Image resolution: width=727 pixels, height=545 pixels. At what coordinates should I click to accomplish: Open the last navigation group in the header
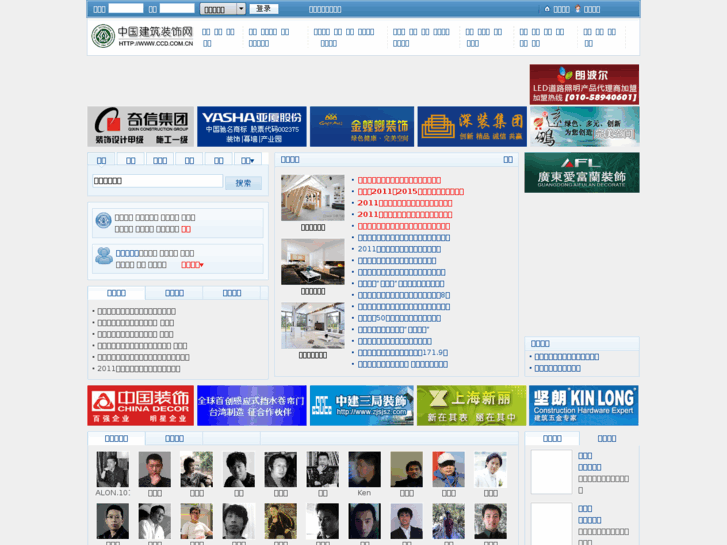point(599,38)
